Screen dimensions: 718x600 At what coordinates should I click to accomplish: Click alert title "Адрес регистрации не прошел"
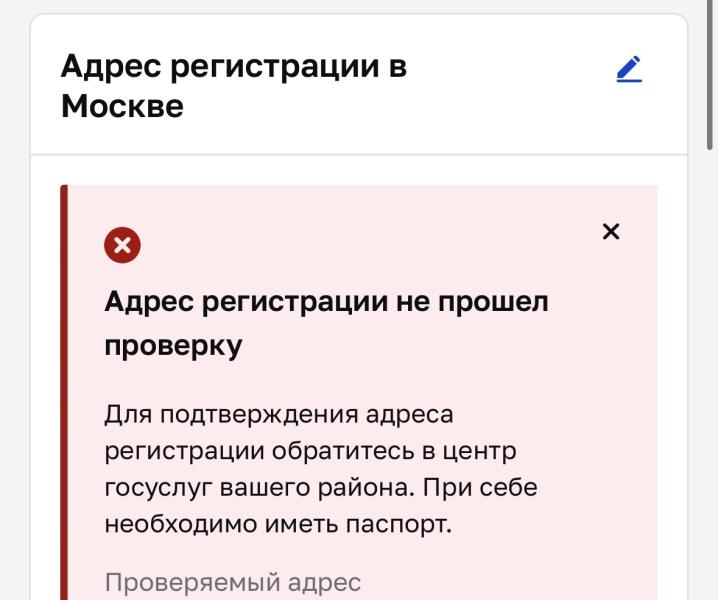[326, 303]
